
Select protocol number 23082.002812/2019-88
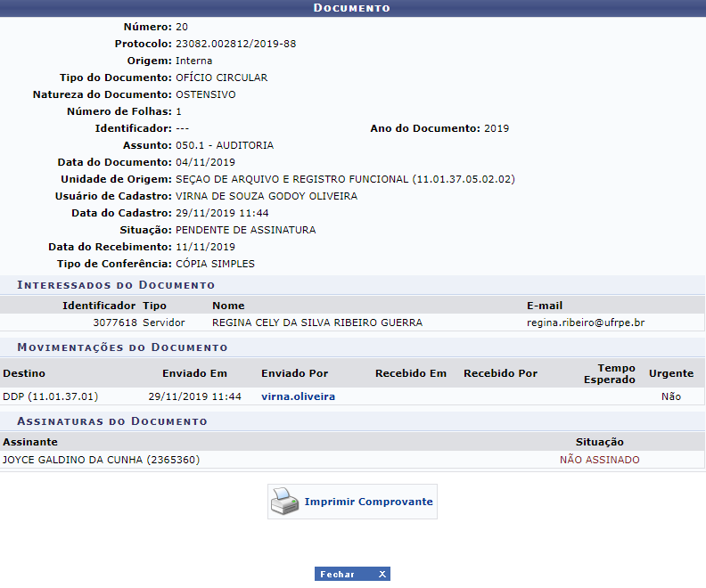(235, 44)
